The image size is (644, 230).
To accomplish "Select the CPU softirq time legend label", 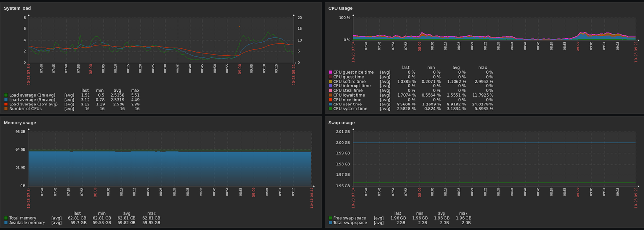I will (x=349, y=82).
